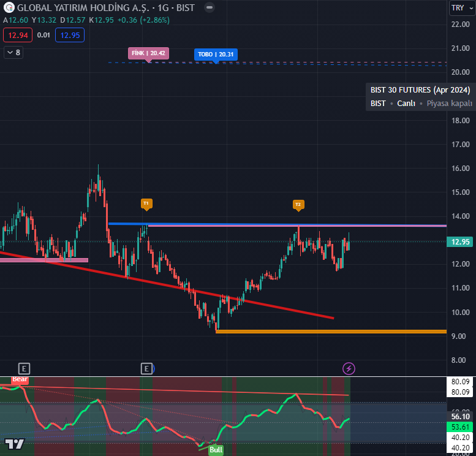Click the Bear label in oscillator pane
Image resolution: width=476 pixels, height=456 pixels.
click(20, 380)
